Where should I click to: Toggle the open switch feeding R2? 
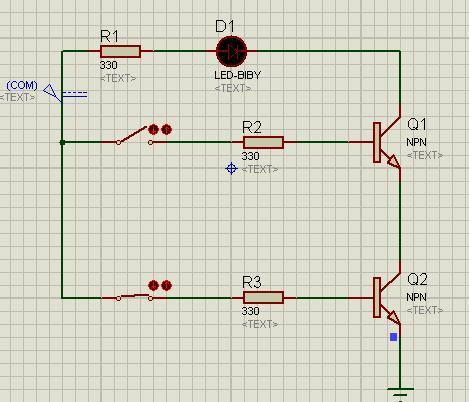pyautogui.click(x=134, y=136)
